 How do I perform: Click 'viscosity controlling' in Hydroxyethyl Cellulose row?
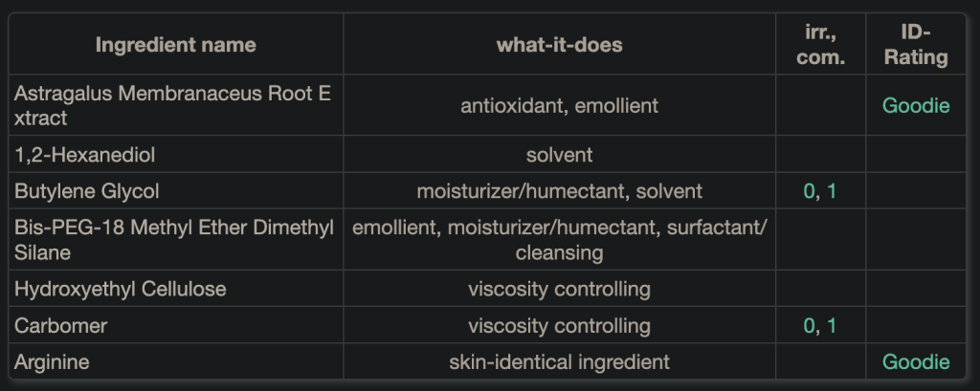click(x=559, y=289)
